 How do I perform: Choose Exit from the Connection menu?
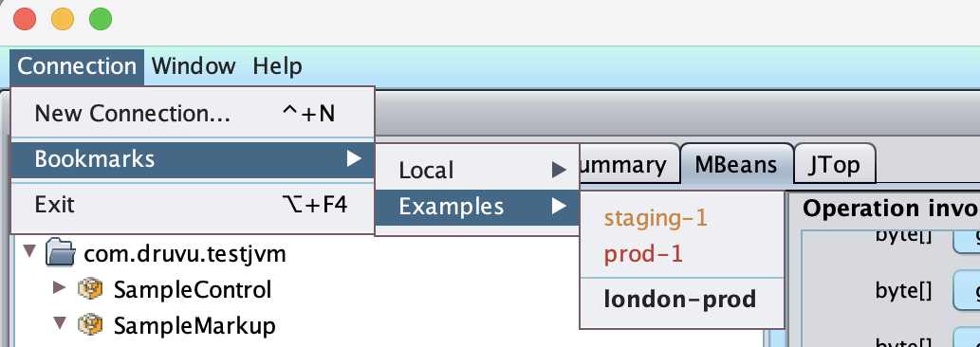click(193, 205)
